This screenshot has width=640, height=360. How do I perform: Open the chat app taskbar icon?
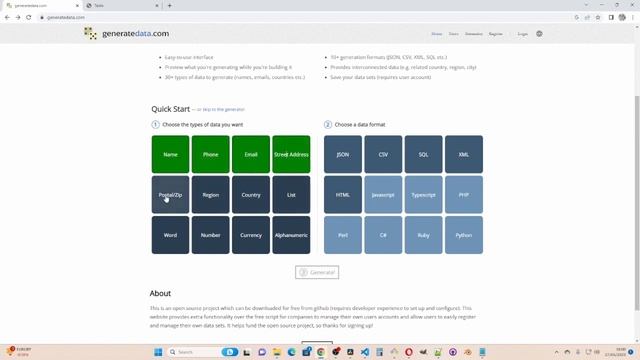[262, 352]
